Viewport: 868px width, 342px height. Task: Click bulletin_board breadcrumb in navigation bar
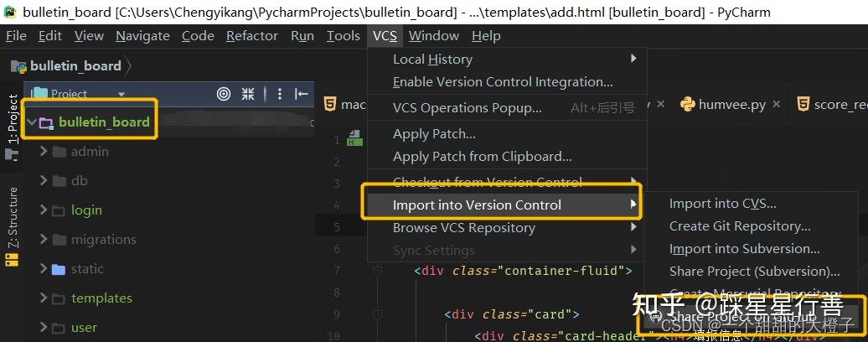[75, 66]
